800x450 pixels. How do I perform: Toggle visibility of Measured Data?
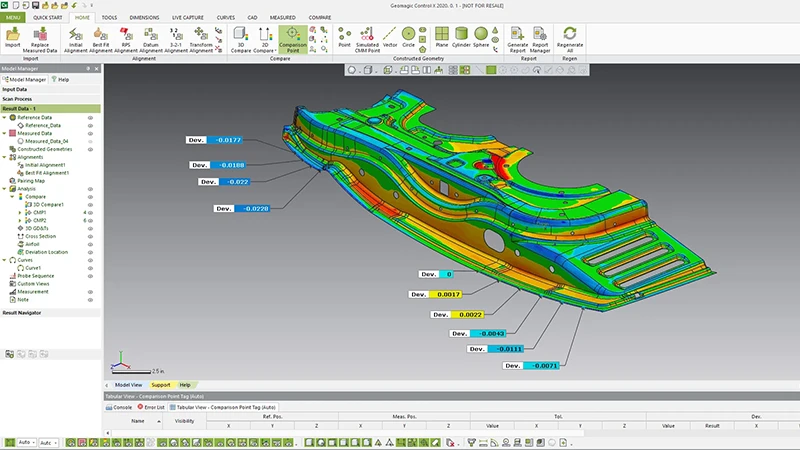pos(90,133)
